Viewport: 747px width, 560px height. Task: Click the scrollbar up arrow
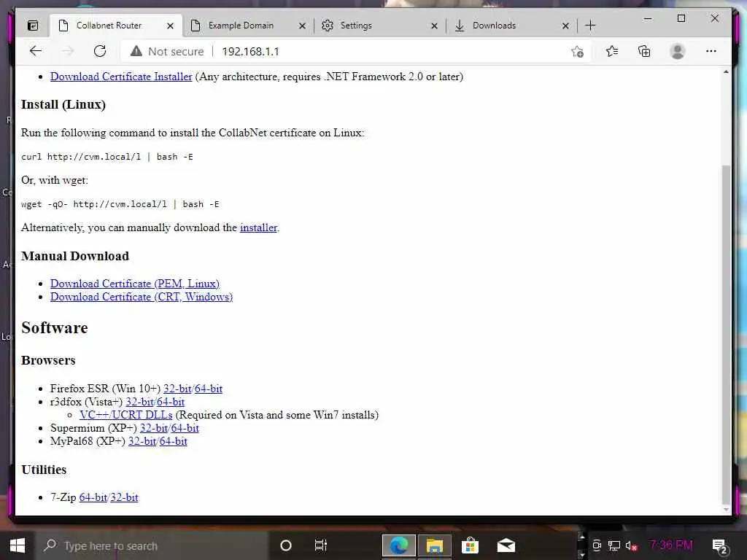click(x=726, y=72)
